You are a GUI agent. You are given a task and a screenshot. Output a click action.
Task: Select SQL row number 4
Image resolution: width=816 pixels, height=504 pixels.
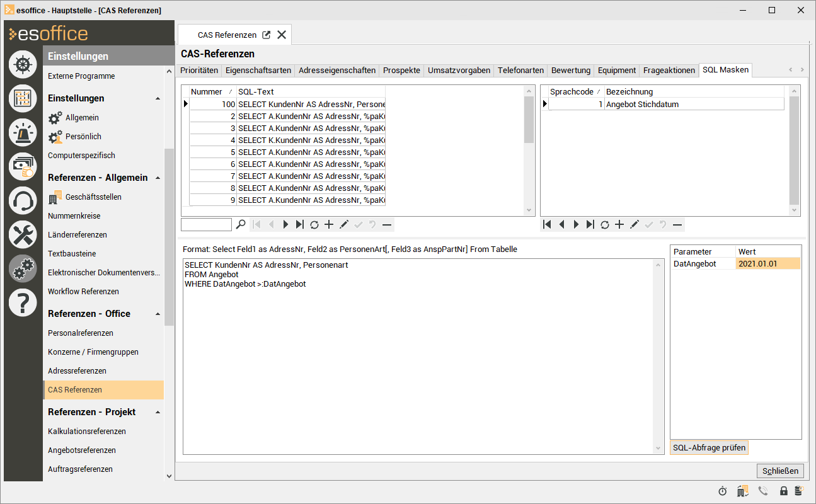point(287,140)
